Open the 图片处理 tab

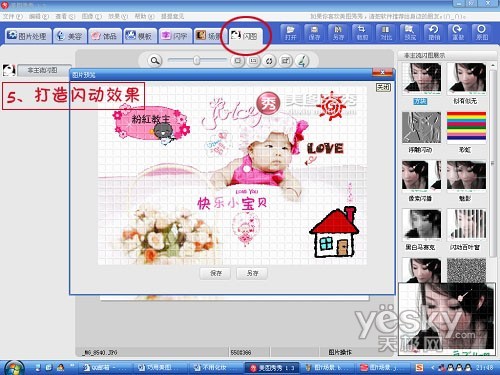tap(28, 36)
